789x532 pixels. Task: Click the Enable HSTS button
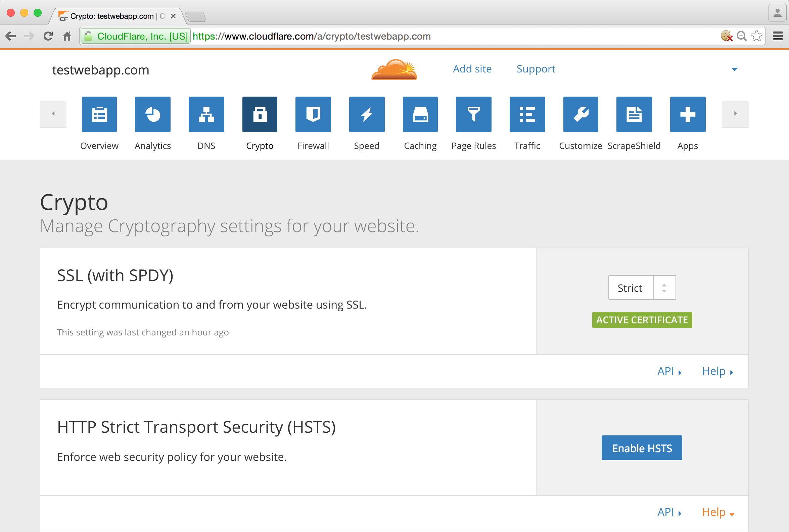[641, 448]
